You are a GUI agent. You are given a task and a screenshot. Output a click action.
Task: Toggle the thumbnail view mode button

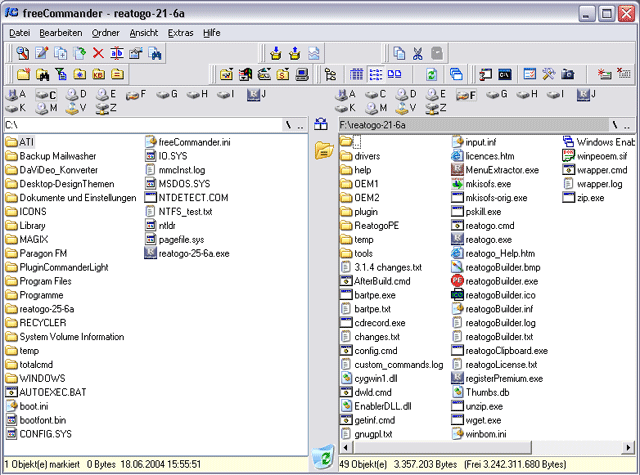point(394,75)
